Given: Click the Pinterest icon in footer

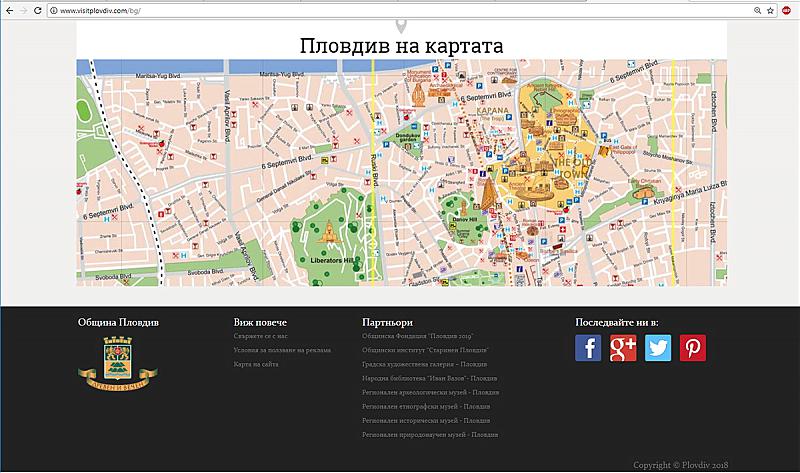Looking at the screenshot, I should click(x=693, y=348).
